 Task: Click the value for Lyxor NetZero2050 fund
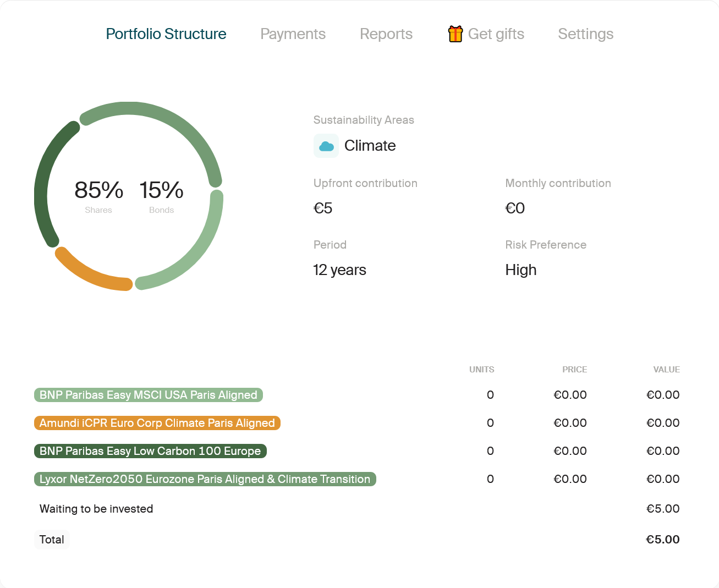click(x=663, y=479)
